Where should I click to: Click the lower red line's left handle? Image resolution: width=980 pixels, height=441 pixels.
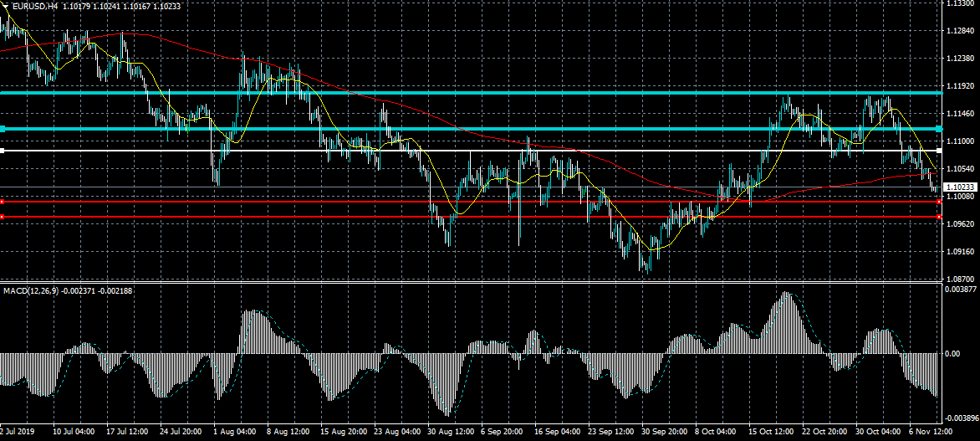pyautogui.click(x=3, y=218)
